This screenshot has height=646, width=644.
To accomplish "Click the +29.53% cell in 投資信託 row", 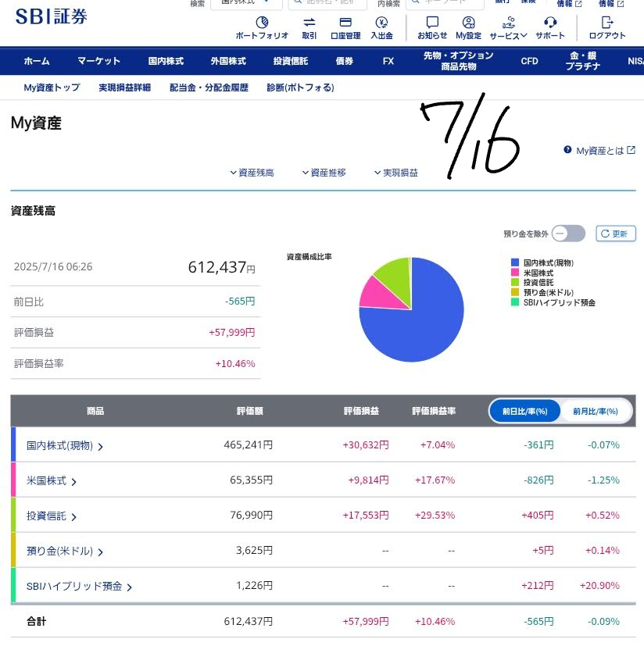I will (435, 516).
